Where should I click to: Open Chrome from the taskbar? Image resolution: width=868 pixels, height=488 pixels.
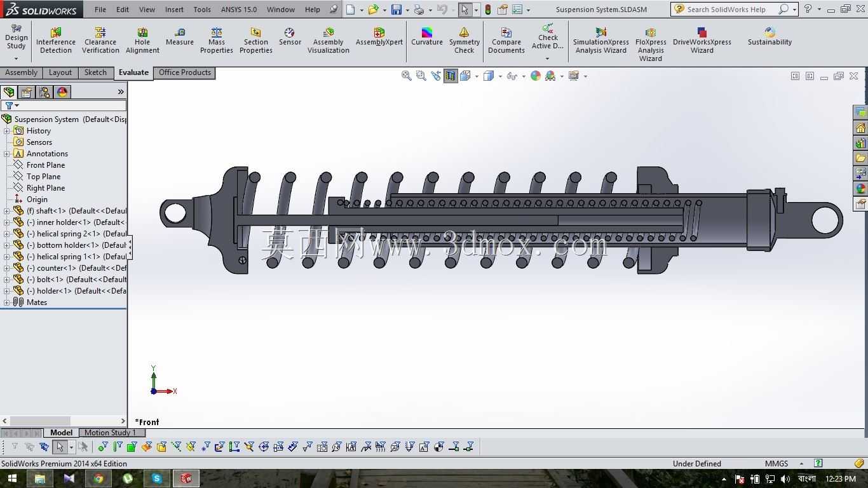pos(98,478)
